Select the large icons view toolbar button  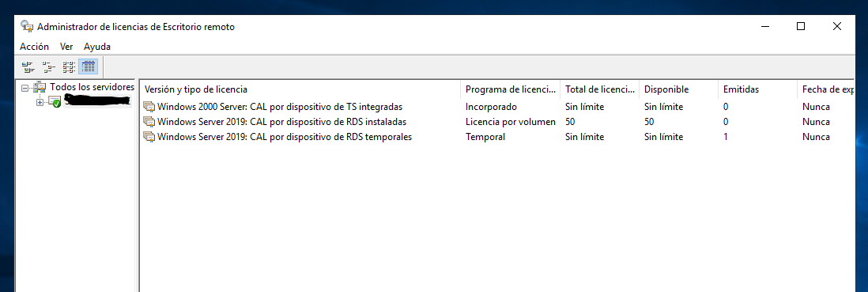(x=28, y=67)
